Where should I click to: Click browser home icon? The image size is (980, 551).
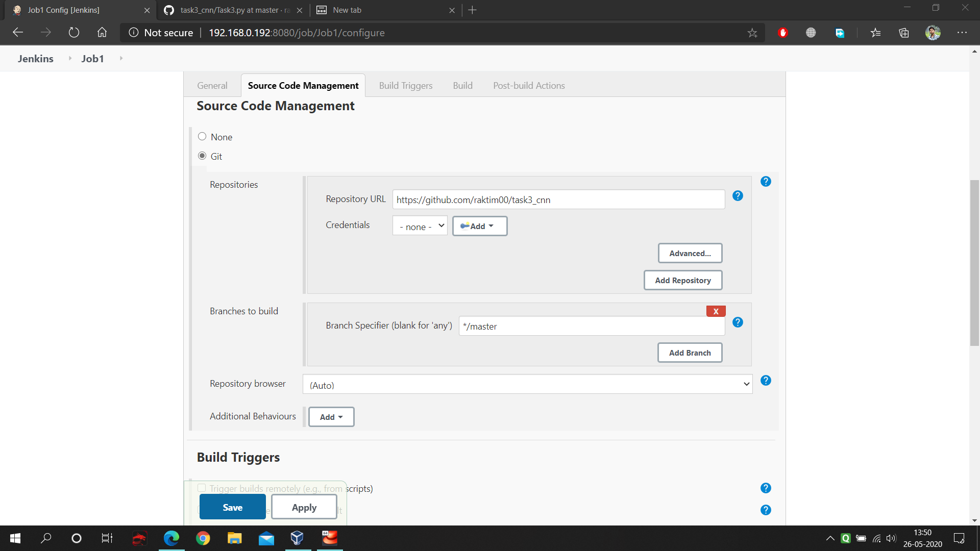click(102, 33)
